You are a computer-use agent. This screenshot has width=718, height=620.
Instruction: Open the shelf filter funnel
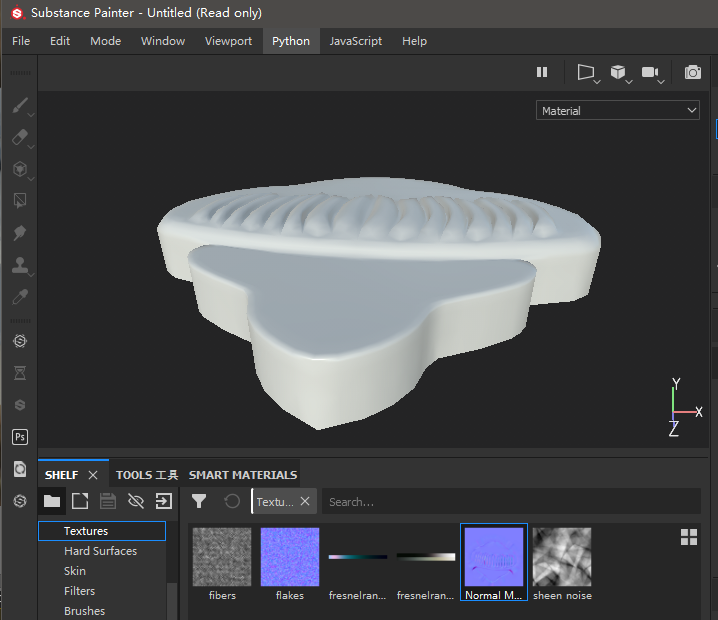click(x=199, y=501)
